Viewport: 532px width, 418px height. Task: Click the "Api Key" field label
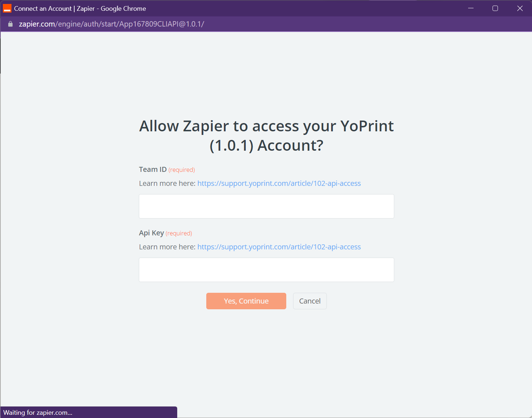click(x=151, y=233)
